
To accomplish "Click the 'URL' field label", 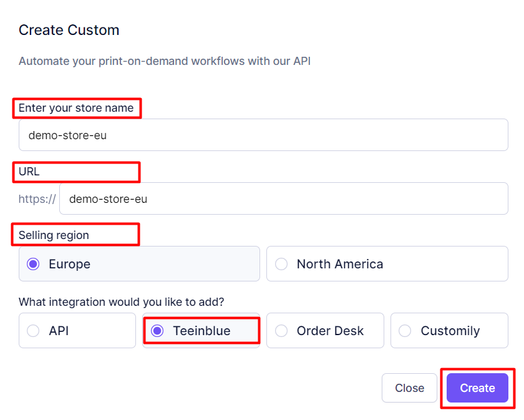I will [x=29, y=172].
